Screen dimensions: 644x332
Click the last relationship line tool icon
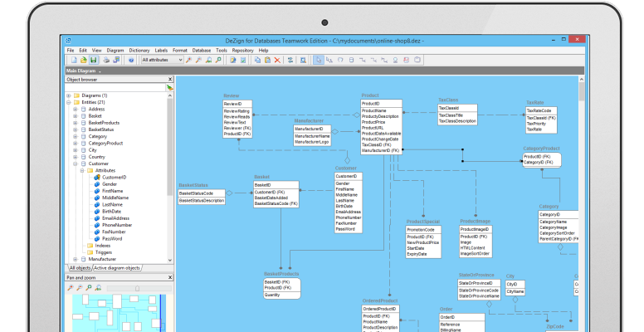click(384, 60)
